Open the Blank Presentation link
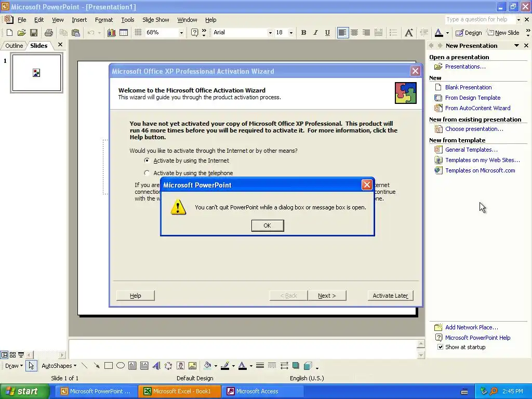The width and height of the screenshot is (532, 399). (x=468, y=87)
